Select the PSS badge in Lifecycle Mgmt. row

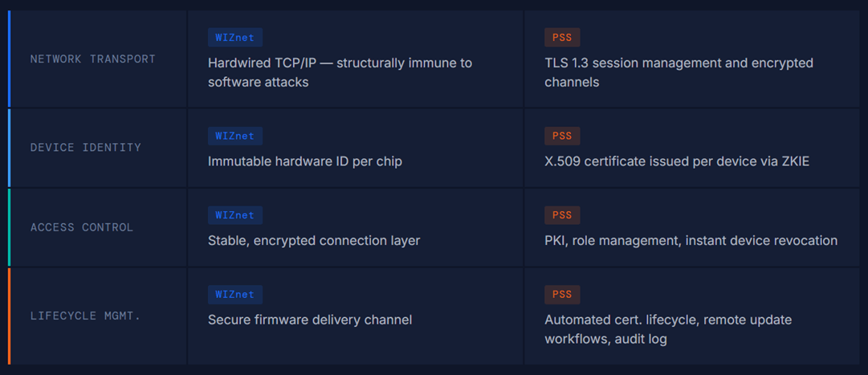[562, 295]
